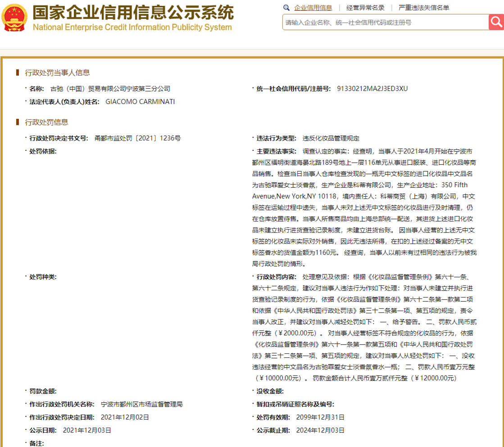
Task: Click the 法定代表人(负责人)姓名 label
Action: [x=64, y=102]
